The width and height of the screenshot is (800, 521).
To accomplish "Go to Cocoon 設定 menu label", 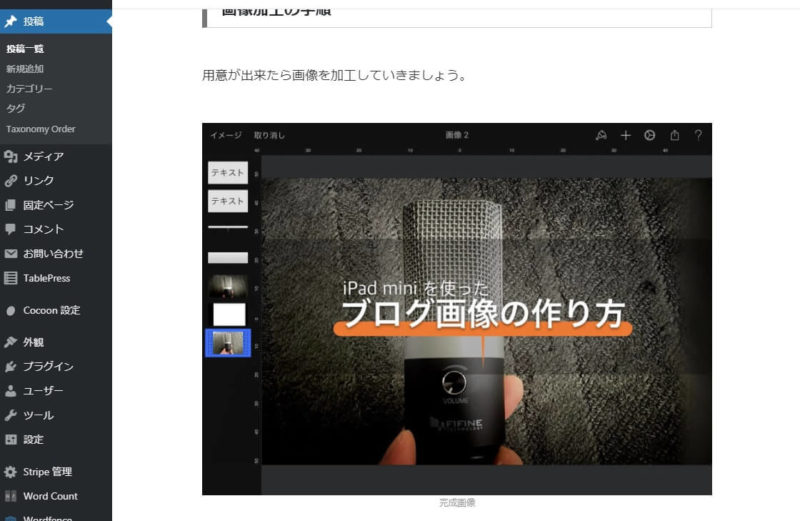I will tap(52, 311).
